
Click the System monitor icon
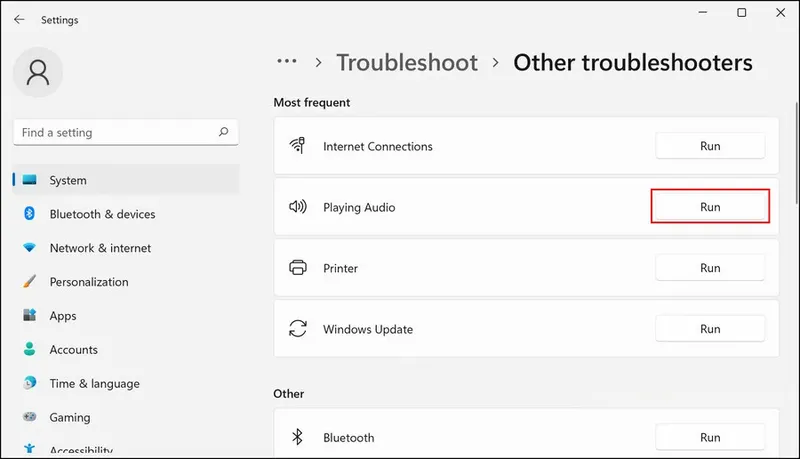[30, 180]
